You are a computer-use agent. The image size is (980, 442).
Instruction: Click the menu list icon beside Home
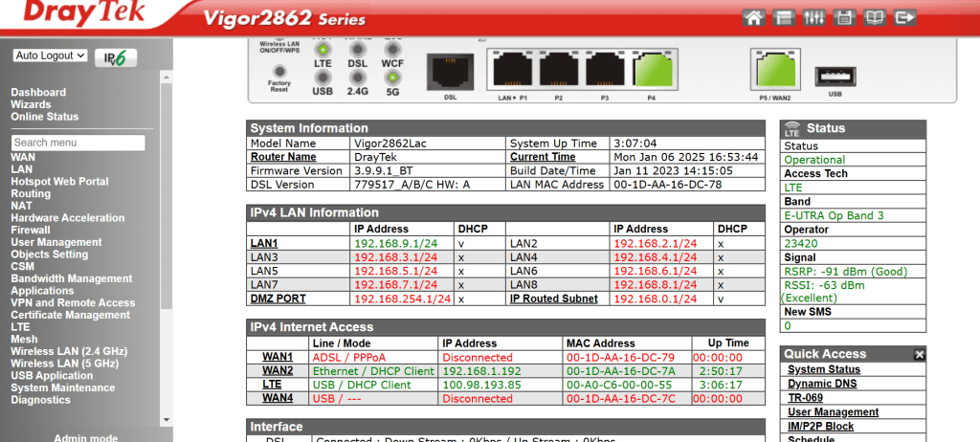pos(784,17)
